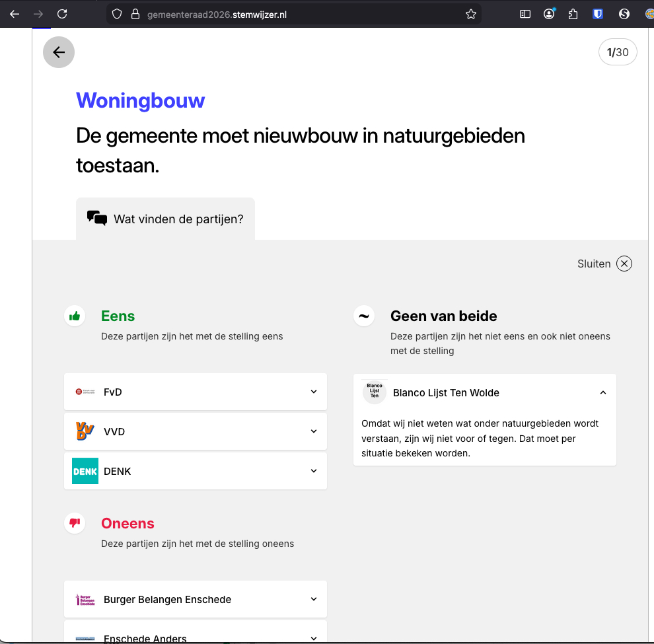
Task: Open the Bitwarden extension icon
Action: 598,14
